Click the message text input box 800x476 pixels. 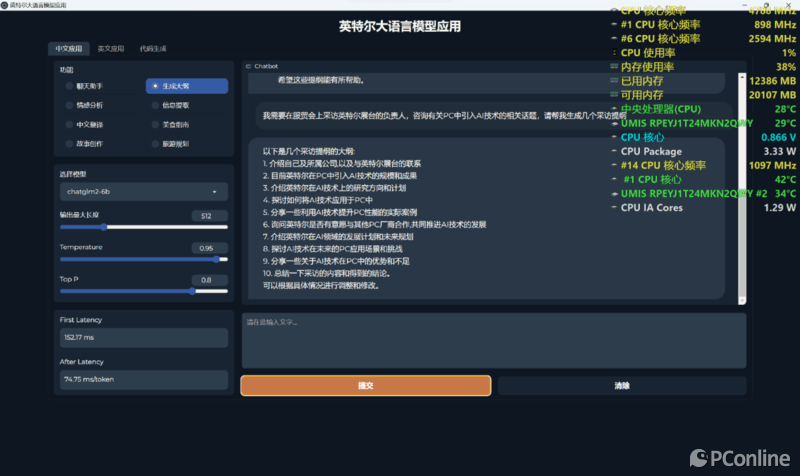tap(493, 340)
